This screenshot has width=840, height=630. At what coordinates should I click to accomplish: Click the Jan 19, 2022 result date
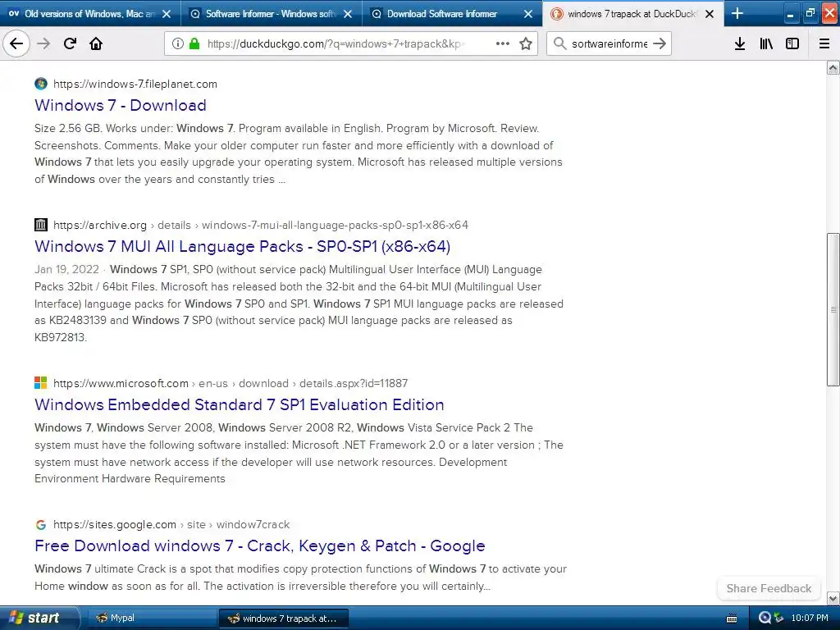point(67,269)
